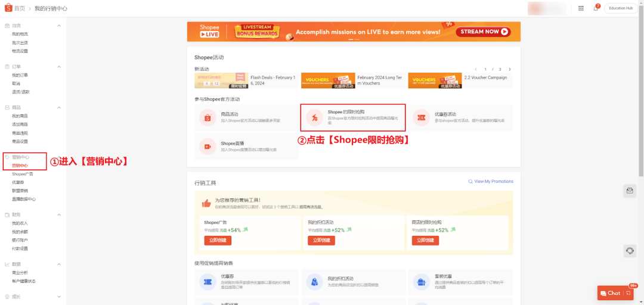This screenshot has height=305, width=644.
Task: Click the thumbs-up recommended tools icon
Action: 206,203
